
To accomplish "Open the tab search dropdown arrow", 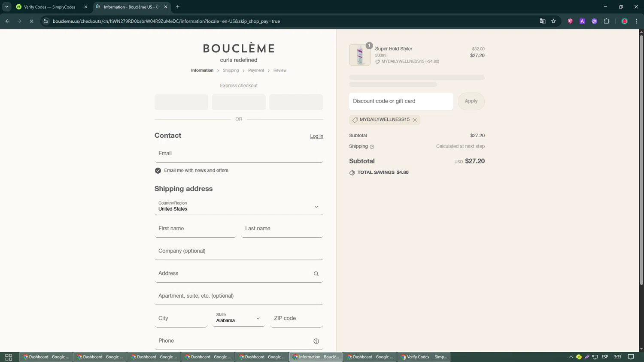I will point(6,7).
